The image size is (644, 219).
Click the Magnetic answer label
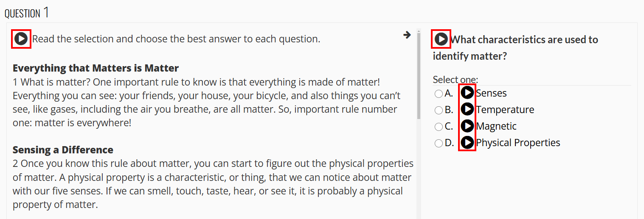[x=496, y=126]
